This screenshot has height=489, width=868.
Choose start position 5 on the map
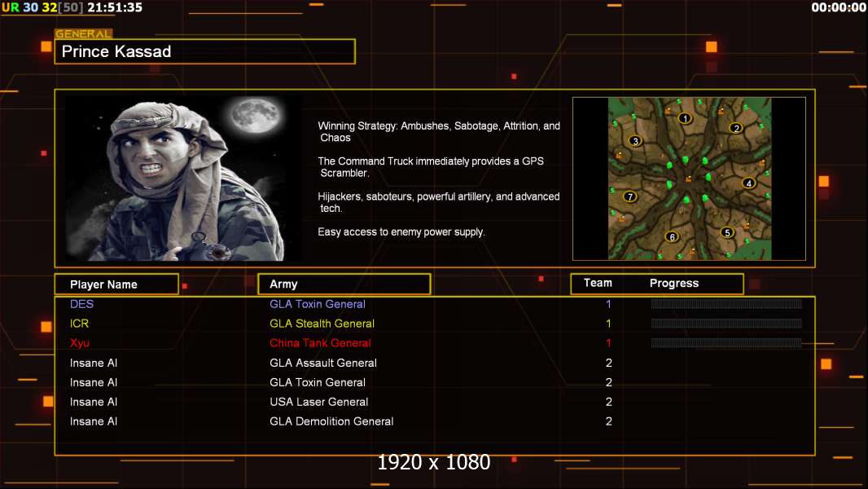727,232
